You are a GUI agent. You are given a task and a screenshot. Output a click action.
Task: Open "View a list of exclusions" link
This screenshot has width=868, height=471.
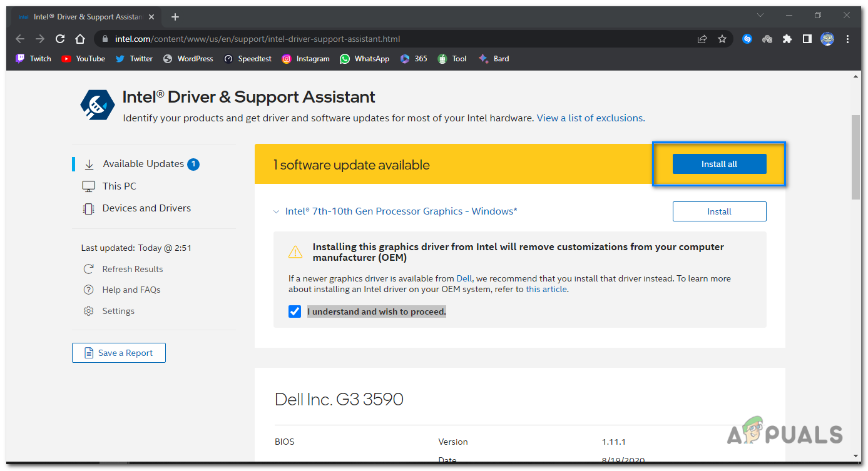click(591, 118)
